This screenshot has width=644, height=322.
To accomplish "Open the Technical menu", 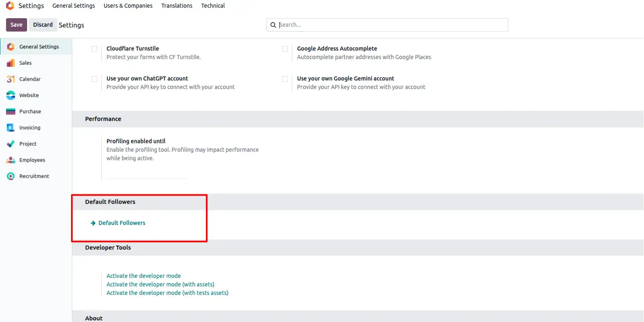I will coord(213,6).
